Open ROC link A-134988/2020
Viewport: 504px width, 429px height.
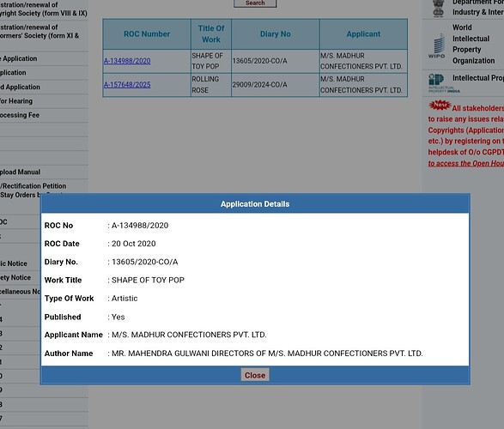coord(127,61)
